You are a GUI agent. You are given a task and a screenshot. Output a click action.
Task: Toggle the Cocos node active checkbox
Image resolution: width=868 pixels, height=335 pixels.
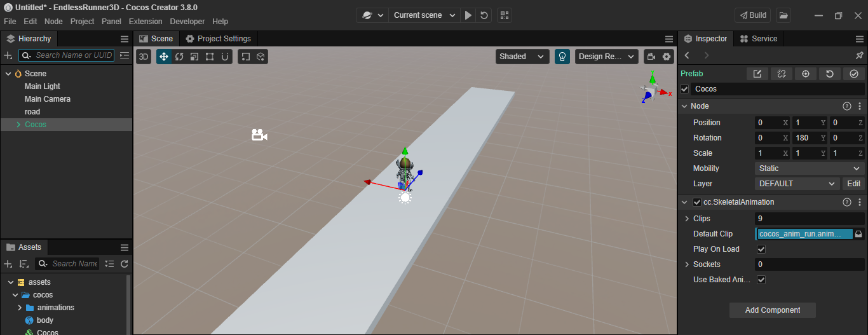[684, 89]
